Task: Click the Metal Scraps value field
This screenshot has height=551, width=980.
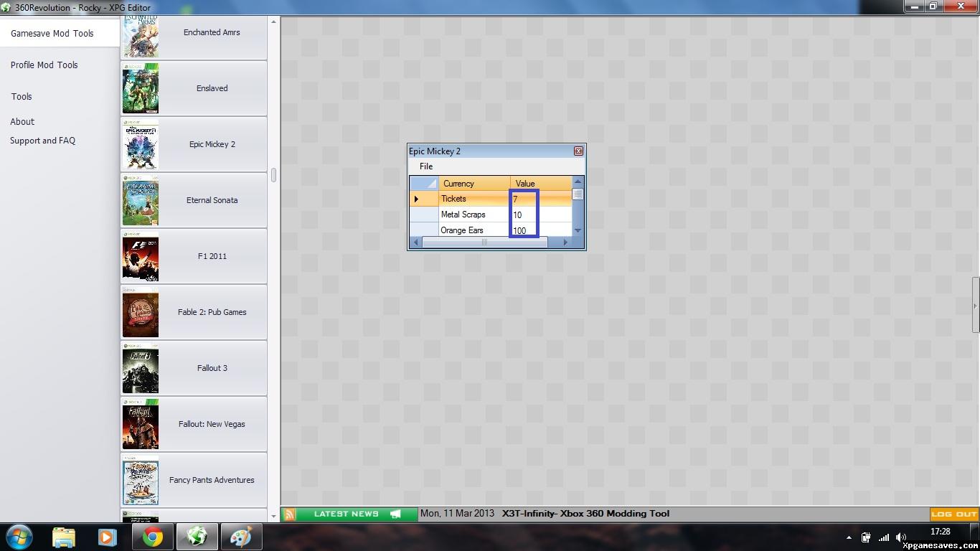Action: pos(541,215)
